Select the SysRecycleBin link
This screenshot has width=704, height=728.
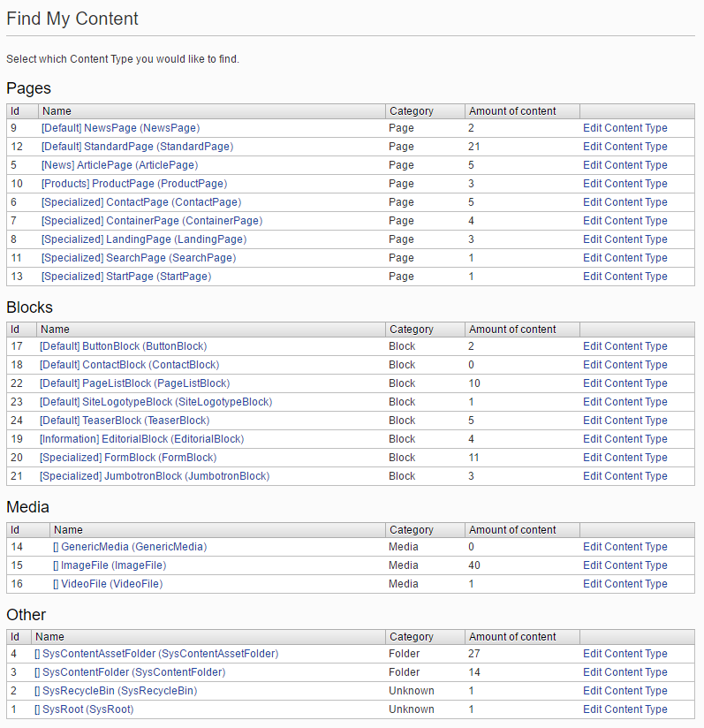116,691
